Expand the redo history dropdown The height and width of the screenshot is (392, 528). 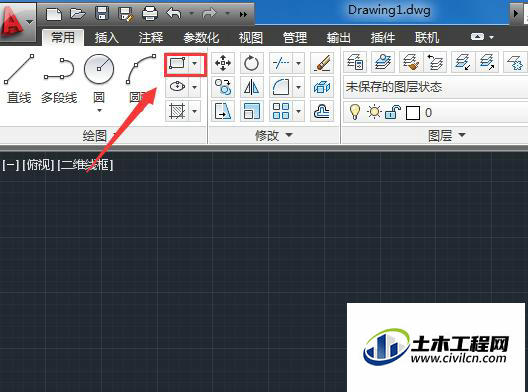tap(227, 14)
